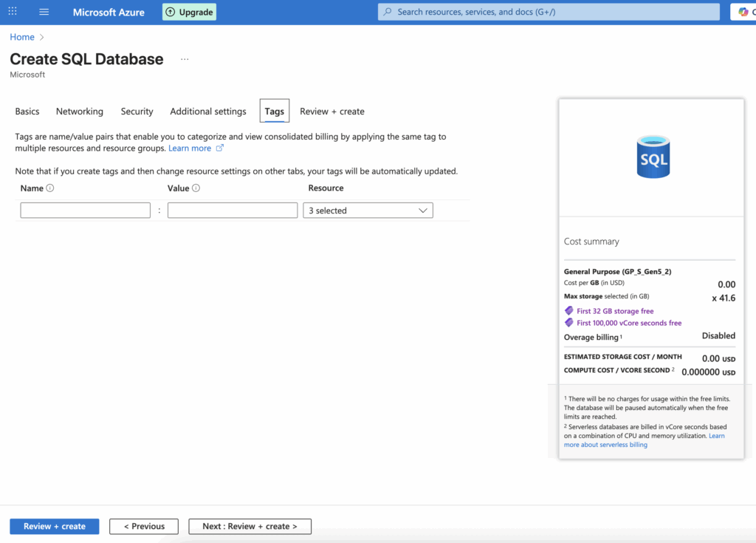Click the SQL database icon in cost panel

pyautogui.click(x=653, y=156)
